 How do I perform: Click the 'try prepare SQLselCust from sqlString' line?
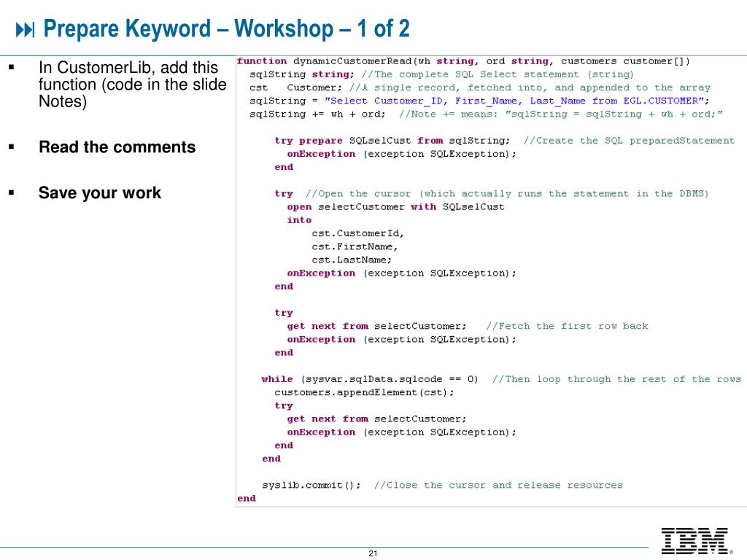(x=505, y=141)
